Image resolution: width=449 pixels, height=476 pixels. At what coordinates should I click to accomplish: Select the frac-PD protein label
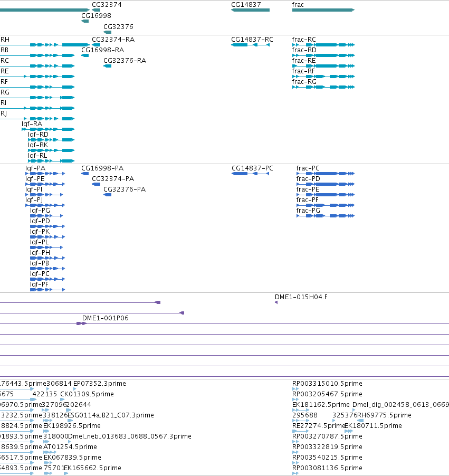coord(308,179)
